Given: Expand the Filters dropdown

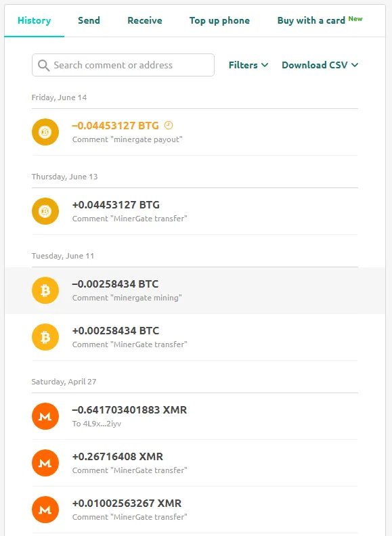Looking at the screenshot, I should 248,65.
